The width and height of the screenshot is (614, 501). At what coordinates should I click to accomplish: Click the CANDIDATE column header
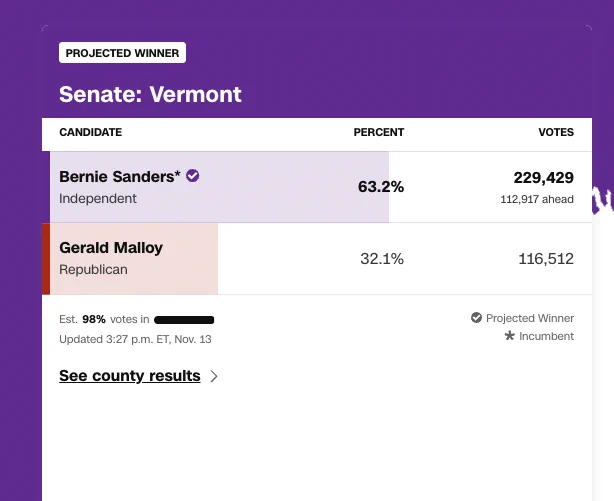[x=90, y=132]
